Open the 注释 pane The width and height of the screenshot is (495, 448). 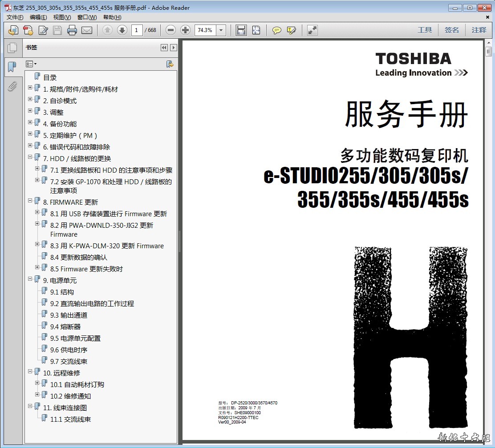click(x=479, y=30)
